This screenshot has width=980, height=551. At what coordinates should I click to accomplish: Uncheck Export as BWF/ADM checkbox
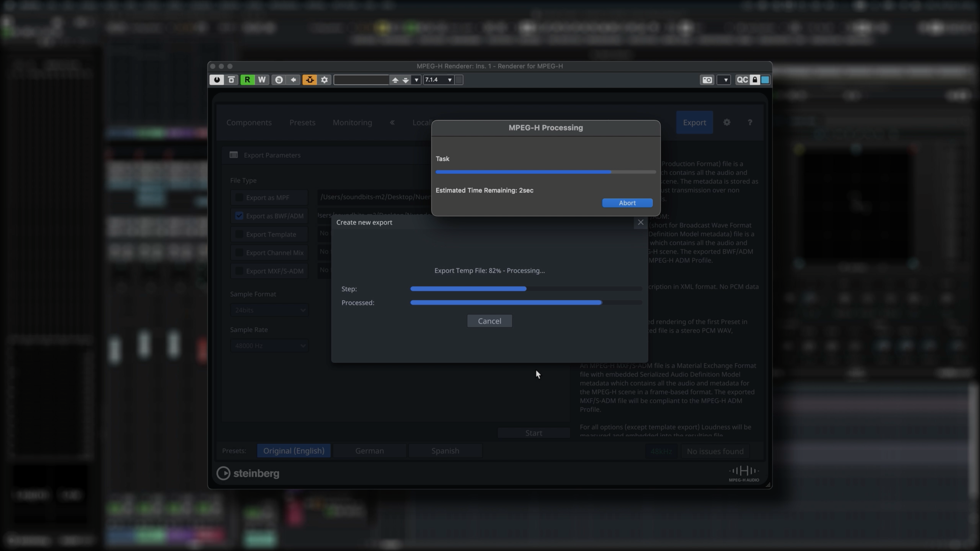point(239,216)
